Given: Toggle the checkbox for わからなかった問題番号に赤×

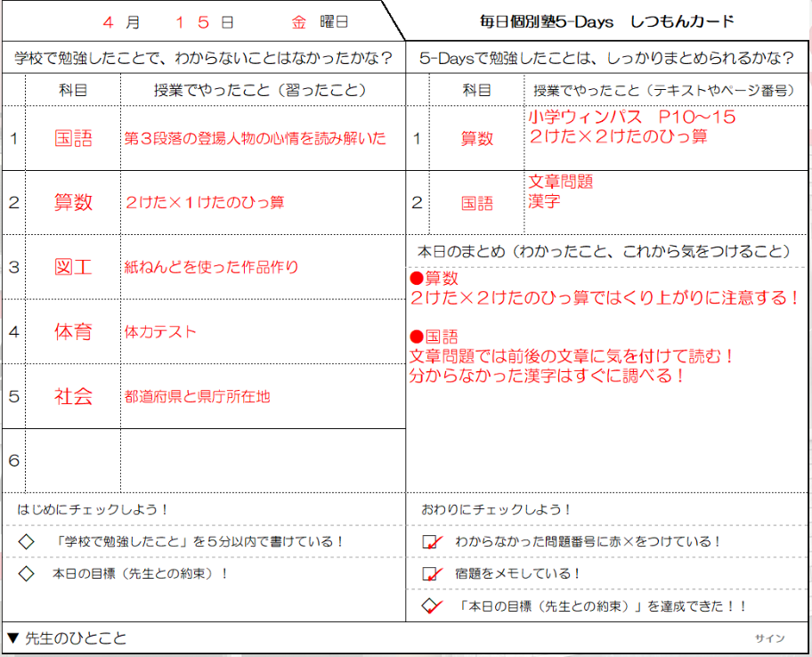Looking at the screenshot, I should click(x=431, y=541).
